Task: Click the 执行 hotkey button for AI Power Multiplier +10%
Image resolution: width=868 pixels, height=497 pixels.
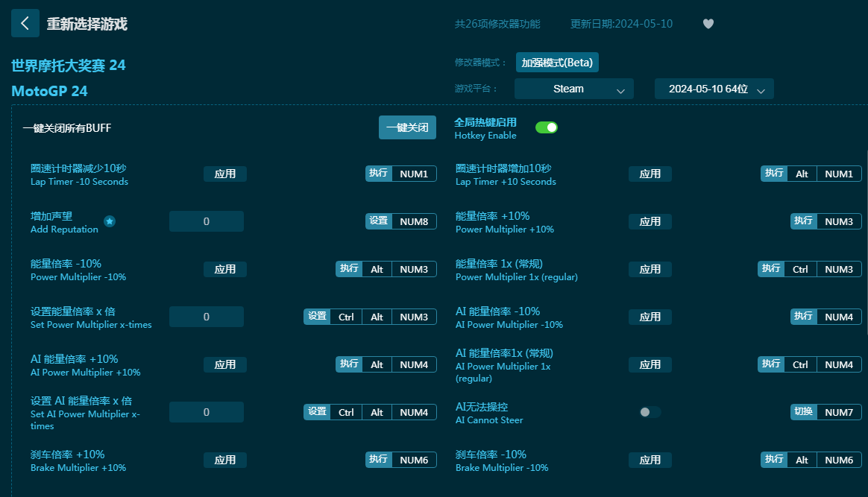Action: [x=349, y=364]
